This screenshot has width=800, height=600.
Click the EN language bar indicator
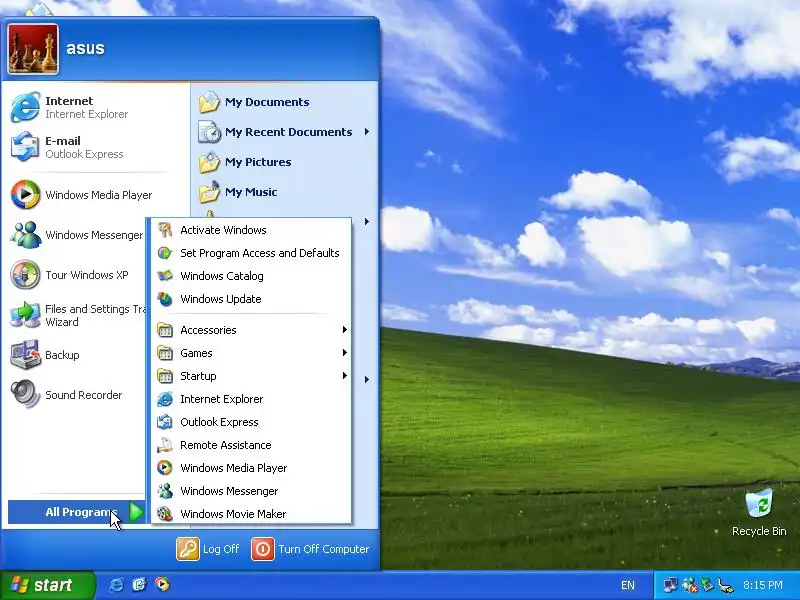click(628, 585)
